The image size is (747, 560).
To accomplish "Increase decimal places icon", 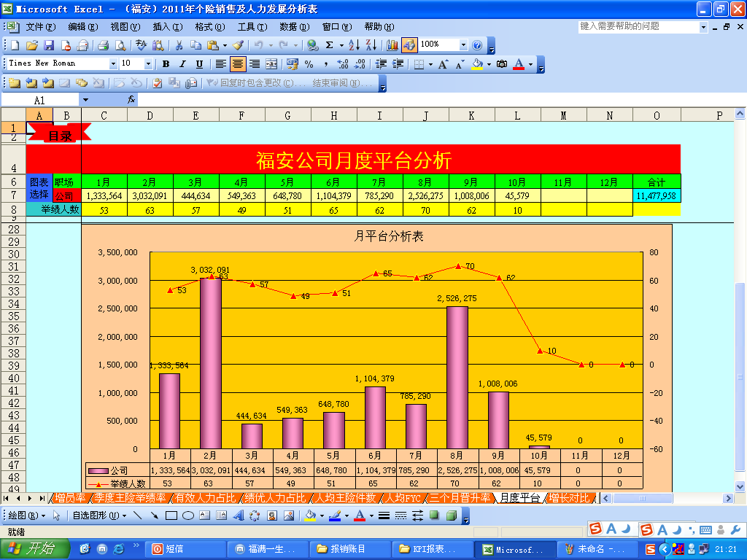I will [x=343, y=64].
